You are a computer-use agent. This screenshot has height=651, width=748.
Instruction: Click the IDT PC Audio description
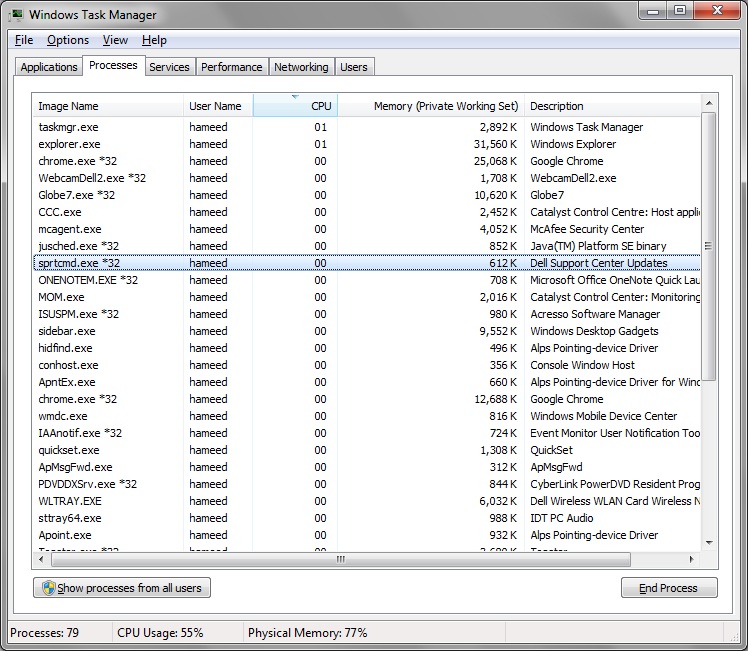(x=561, y=518)
